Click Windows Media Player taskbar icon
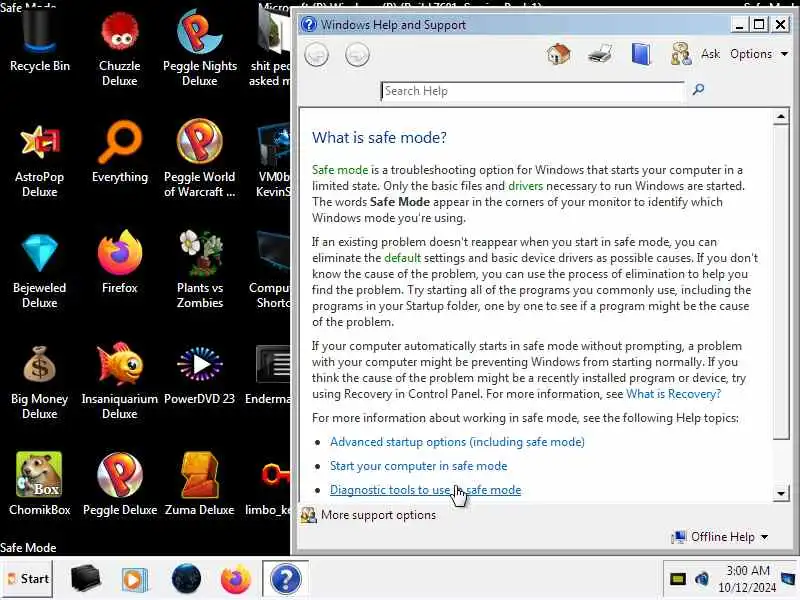Viewport: 800px width, 600px height. 134,580
